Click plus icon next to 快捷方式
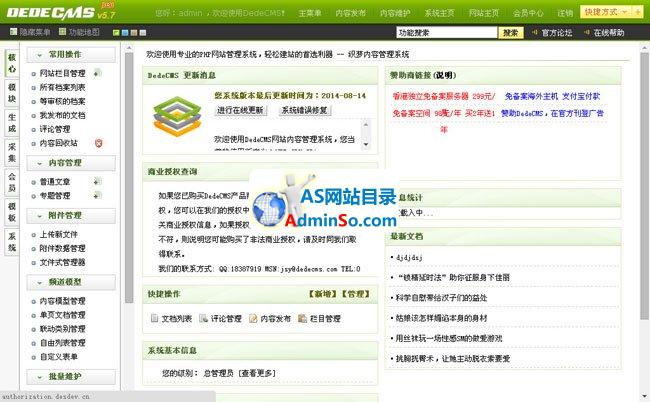The width and height of the screenshot is (650, 402). pyautogui.click(x=637, y=12)
